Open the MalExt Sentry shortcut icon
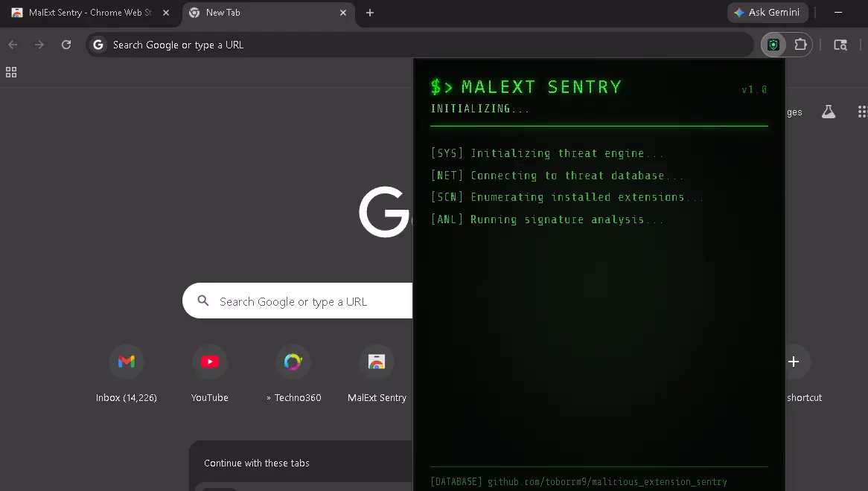Viewport: 868px width, 491px height. click(x=377, y=362)
